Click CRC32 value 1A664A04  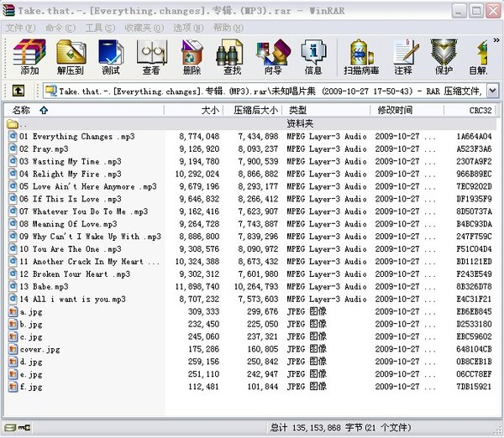pos(474,137)
